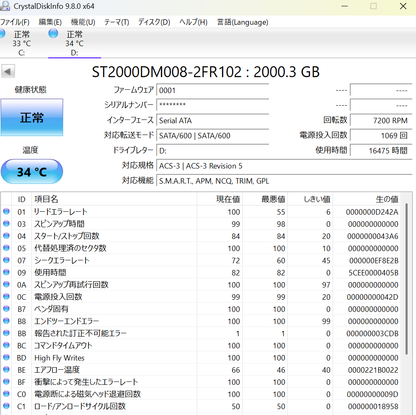Open the ファイル(F) menu
This screenshot has height=415, width=416.
click(15, 22)
